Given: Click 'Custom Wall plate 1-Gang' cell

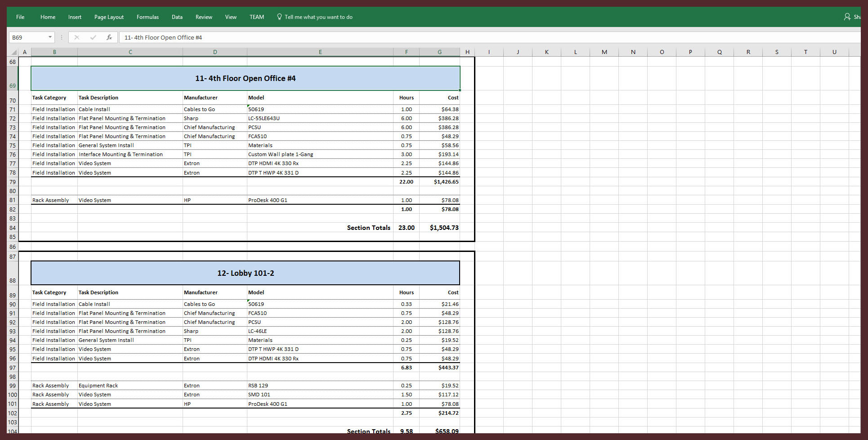Looking at the screenshot, I should pyautogui.click(x=320, y=154).
